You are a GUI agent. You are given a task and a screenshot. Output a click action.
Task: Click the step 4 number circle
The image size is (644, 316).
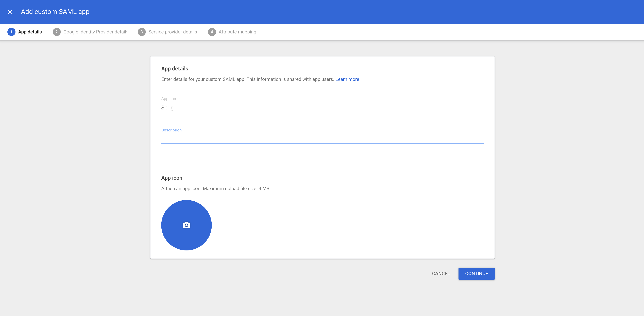click(x=212, y=32)
